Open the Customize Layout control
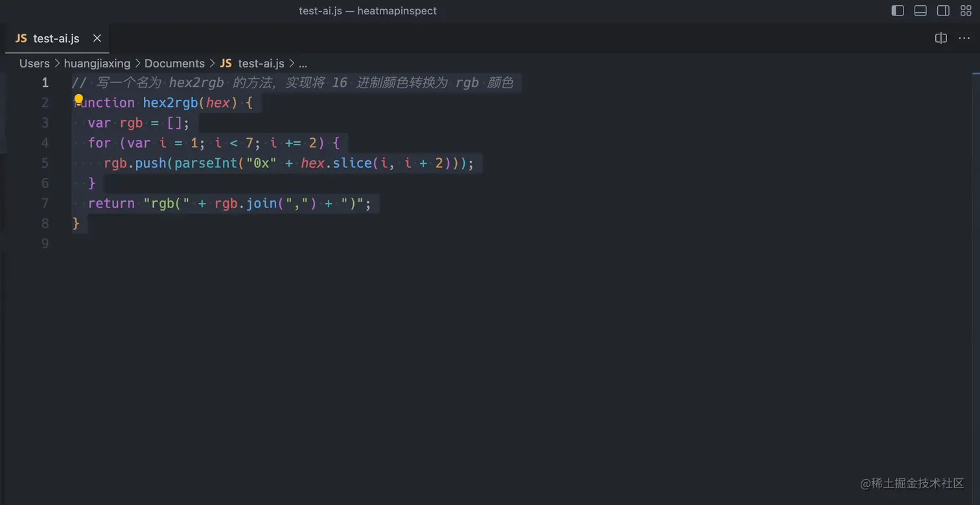The width and height of the screenshot is (980, 505). (x=964, y=10)
